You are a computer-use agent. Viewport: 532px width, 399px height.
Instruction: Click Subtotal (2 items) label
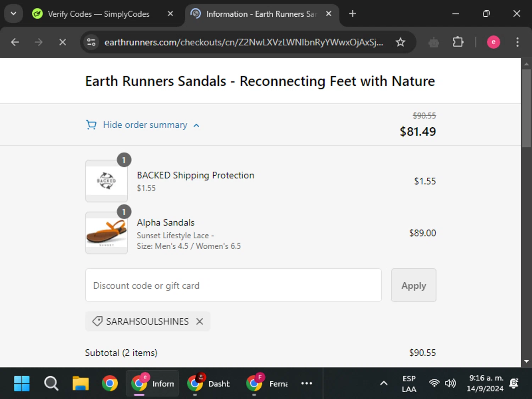click(x=121, y=353)
